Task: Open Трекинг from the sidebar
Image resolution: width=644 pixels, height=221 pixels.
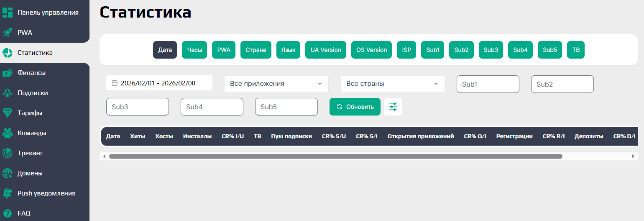Action: coord(45,153)
